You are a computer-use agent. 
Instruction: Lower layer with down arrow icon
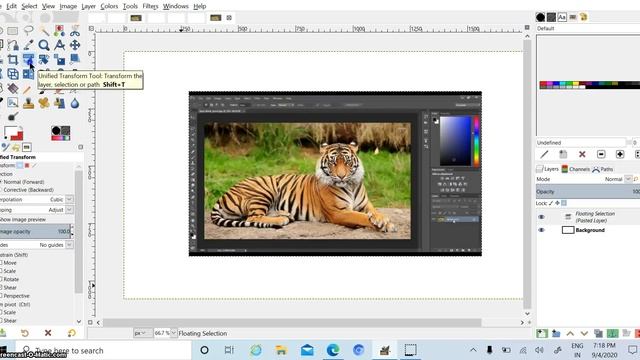(584, 333)
